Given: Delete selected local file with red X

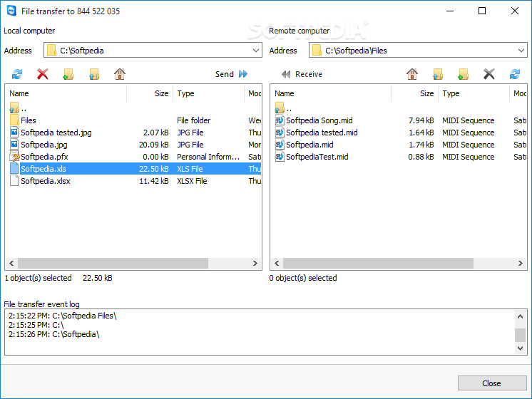Looking at the screenshot, I should click(42, 74).
